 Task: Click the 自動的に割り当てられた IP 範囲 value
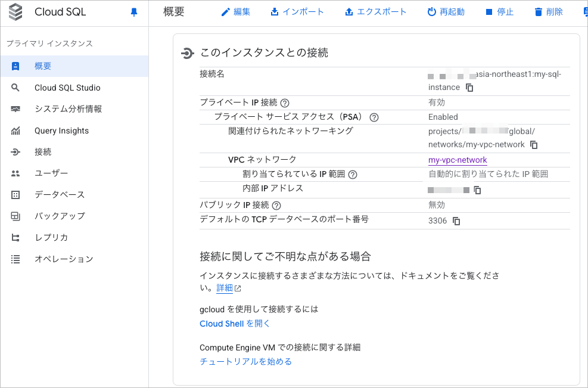(x=489, y=174)
